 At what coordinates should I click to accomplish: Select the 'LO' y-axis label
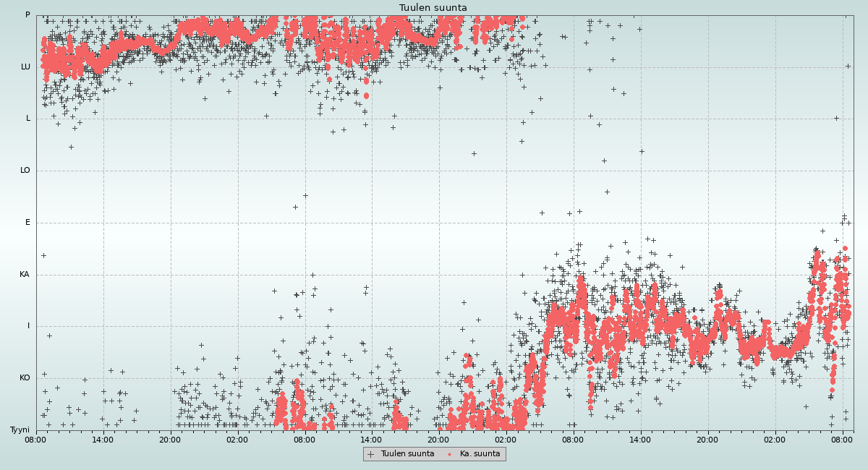(x=25, y=171)
